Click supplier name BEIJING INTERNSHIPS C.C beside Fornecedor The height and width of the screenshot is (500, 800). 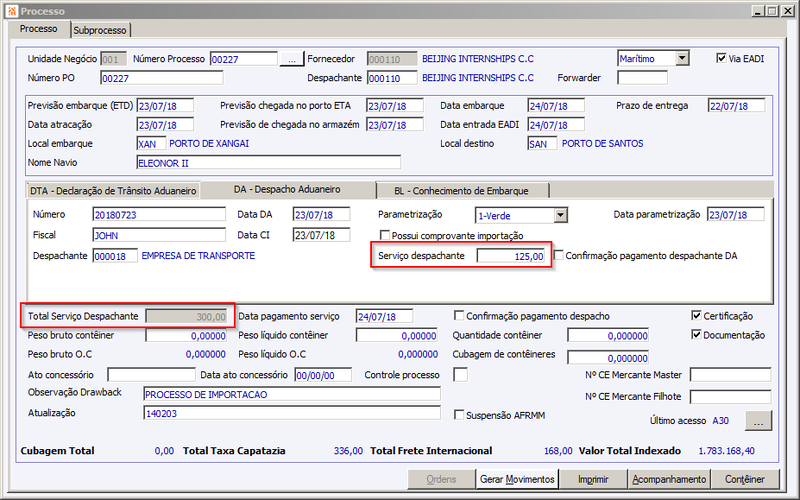pos(478,59)
